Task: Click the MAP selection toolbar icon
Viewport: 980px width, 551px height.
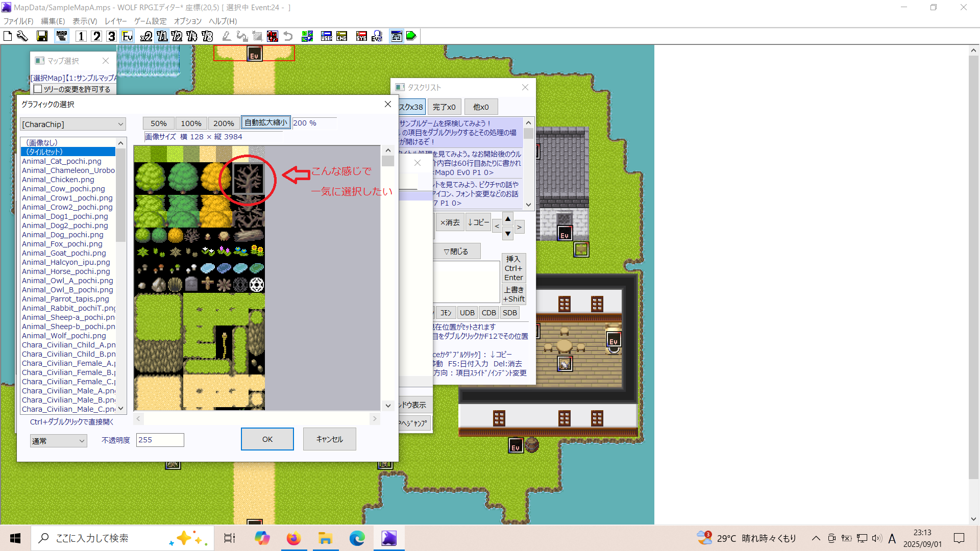Action: [x=62, y=36]
